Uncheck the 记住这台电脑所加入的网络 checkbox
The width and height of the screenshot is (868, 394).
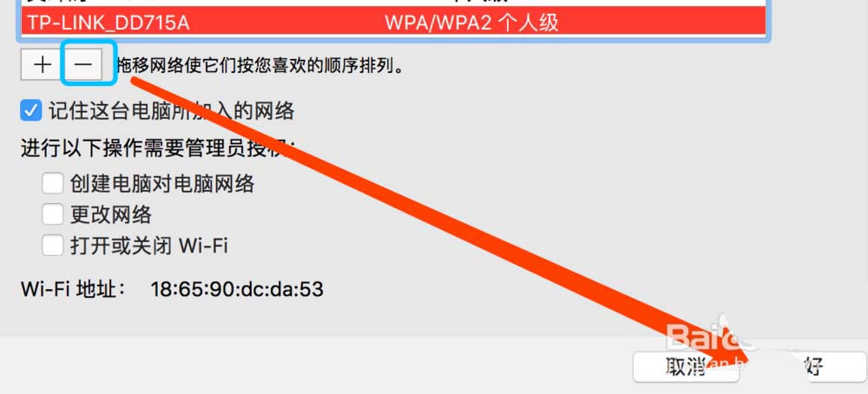point(31,110)
